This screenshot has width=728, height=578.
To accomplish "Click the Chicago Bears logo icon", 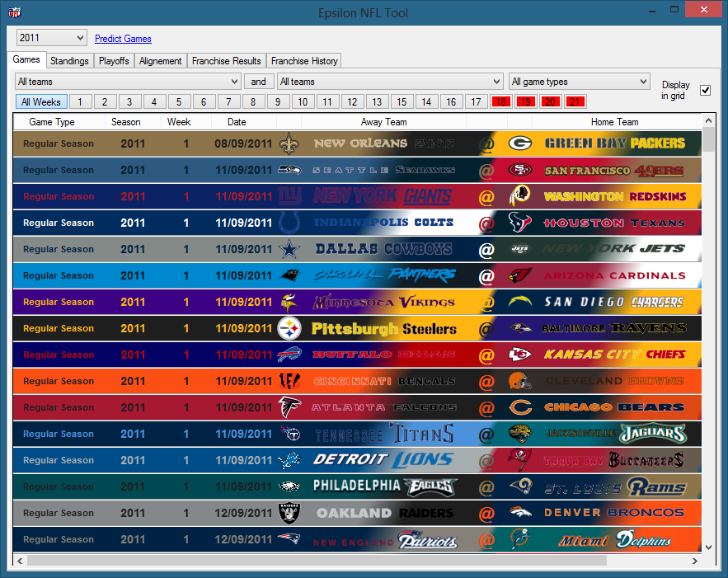I will tap(519, 407).
